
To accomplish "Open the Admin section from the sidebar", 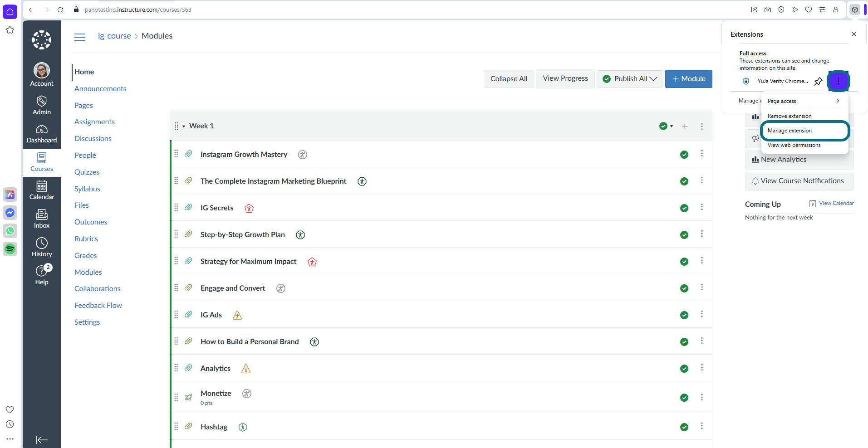I will [x=41, y=105].
